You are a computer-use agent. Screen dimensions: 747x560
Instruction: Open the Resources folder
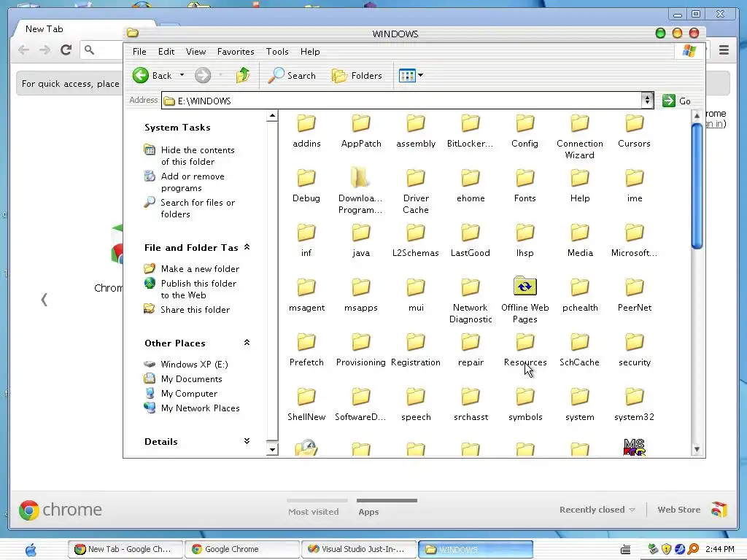point(525,350)
